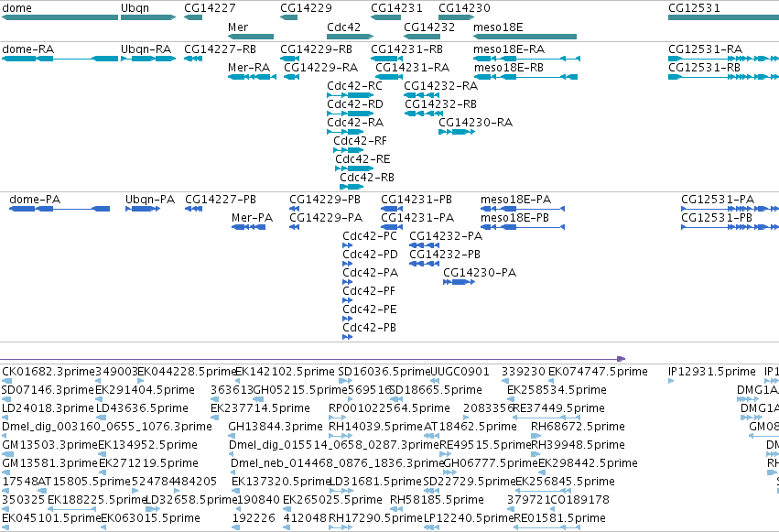Select the Mer-RA transcript
Screen dimensions: 779x532
[x=252, y=77]
